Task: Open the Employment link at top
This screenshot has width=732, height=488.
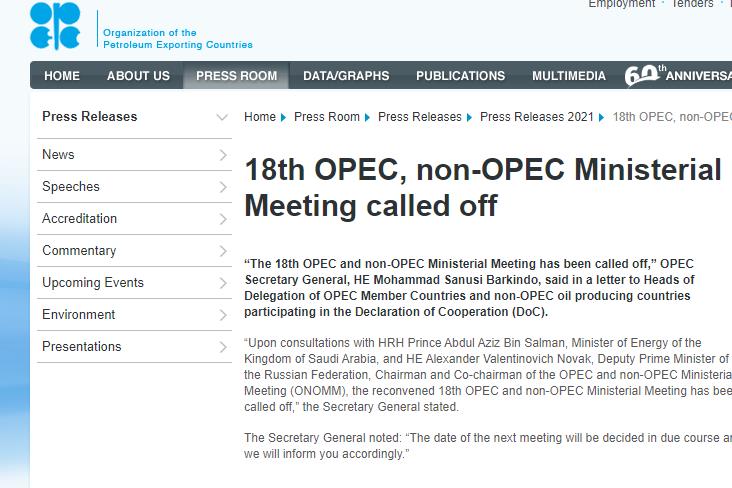Action: coord(621,4)
